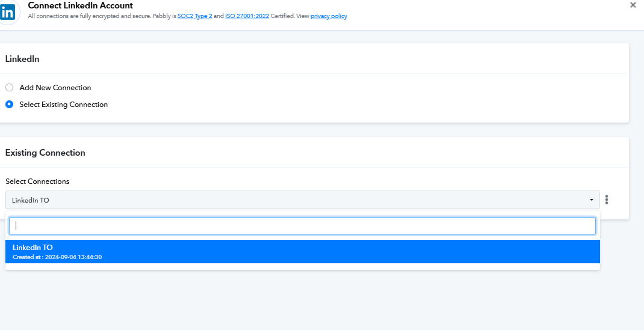Pick the LinkedIn TO connection entry
The image size is (644, 330).
pyautogui.click(x=303, y=252)
